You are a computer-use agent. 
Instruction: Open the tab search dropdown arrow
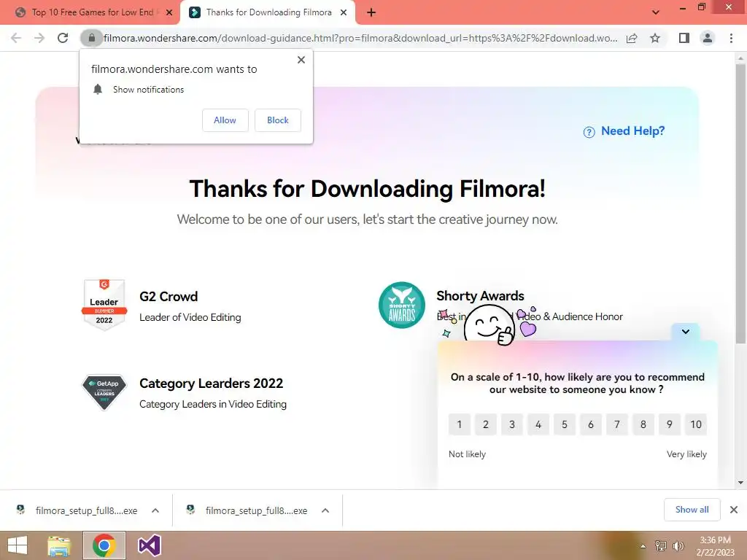point(656,12)
